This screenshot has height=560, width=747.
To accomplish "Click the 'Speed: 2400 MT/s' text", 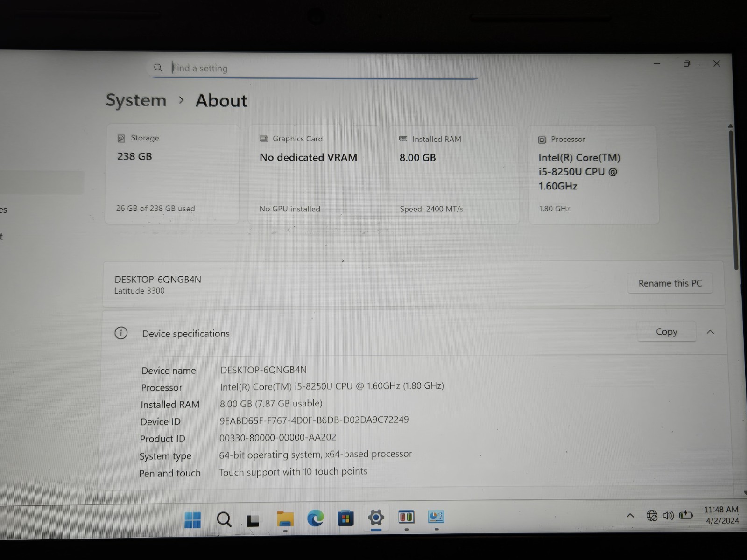I will (x=431, y=209).
